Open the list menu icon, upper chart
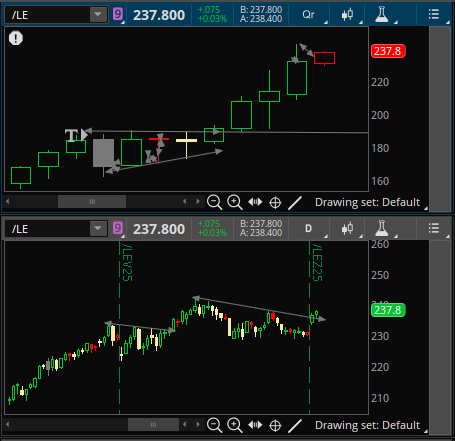455x441 pixels. (x=434, y=14)
